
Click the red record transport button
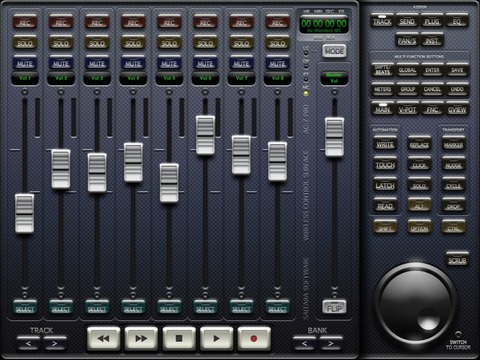point(254,339)
